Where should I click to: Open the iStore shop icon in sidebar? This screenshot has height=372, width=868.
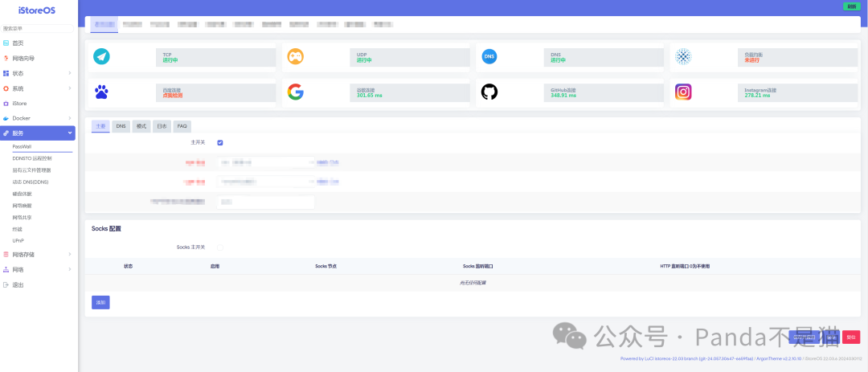click(x=6, y=104)
